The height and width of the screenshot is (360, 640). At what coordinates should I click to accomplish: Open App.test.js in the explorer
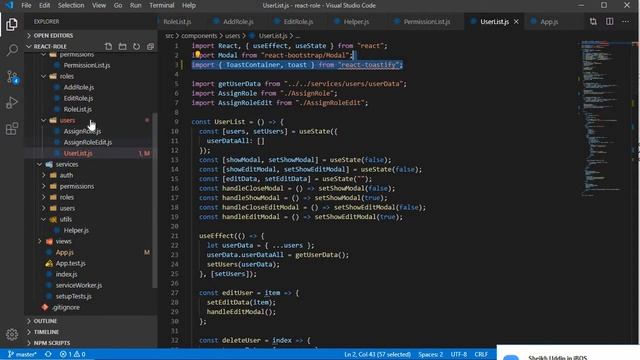click(x=71, y=264)
